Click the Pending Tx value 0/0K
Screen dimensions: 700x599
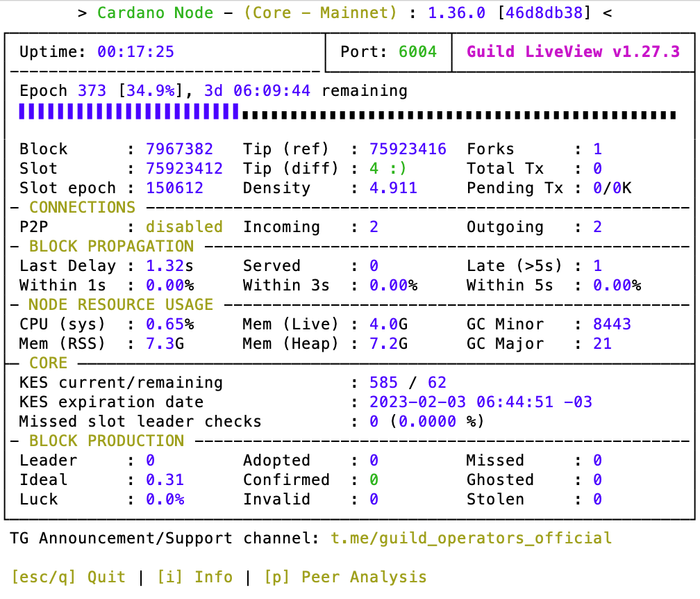pos(612,188)
